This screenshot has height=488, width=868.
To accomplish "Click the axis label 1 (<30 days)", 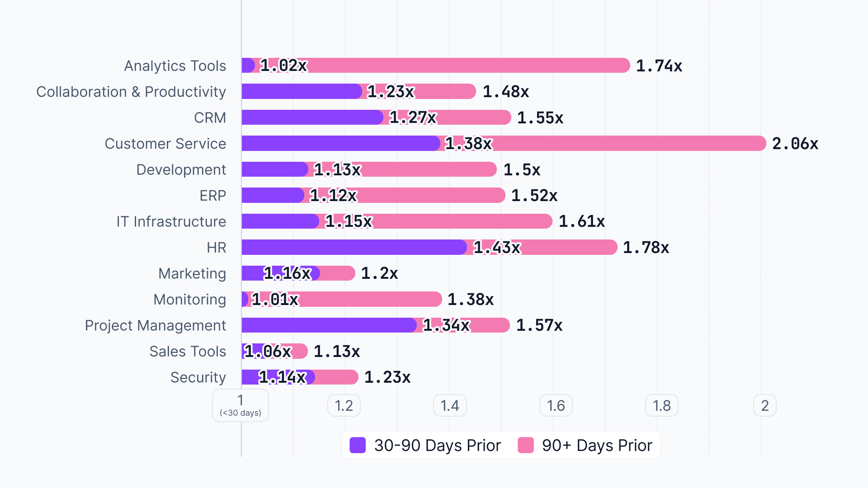I will (241, 405).
